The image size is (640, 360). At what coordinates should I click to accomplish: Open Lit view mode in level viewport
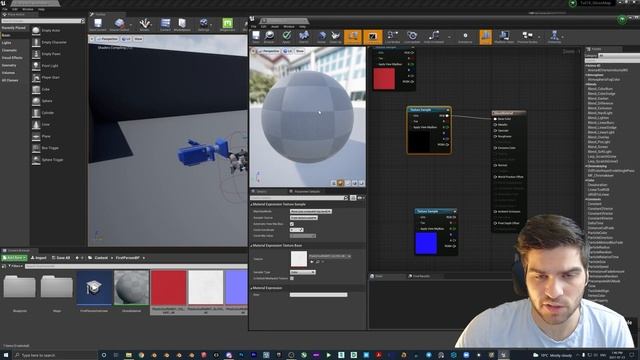tap(126, 39)
